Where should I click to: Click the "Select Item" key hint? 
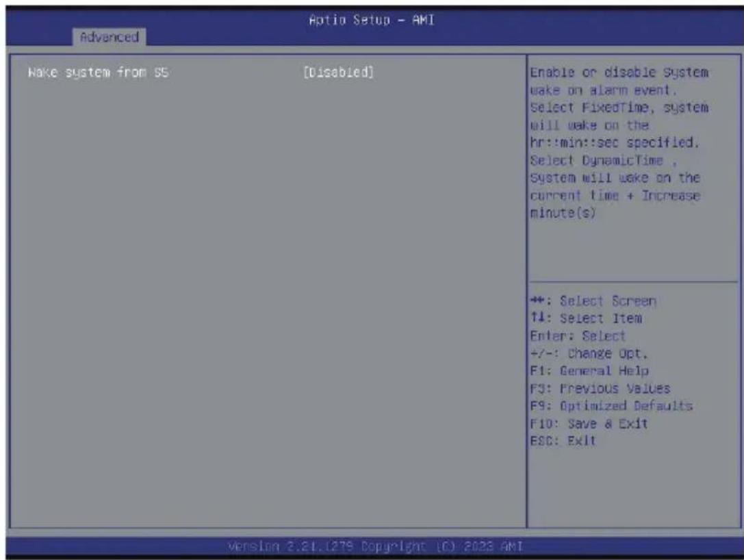(586, 318)
